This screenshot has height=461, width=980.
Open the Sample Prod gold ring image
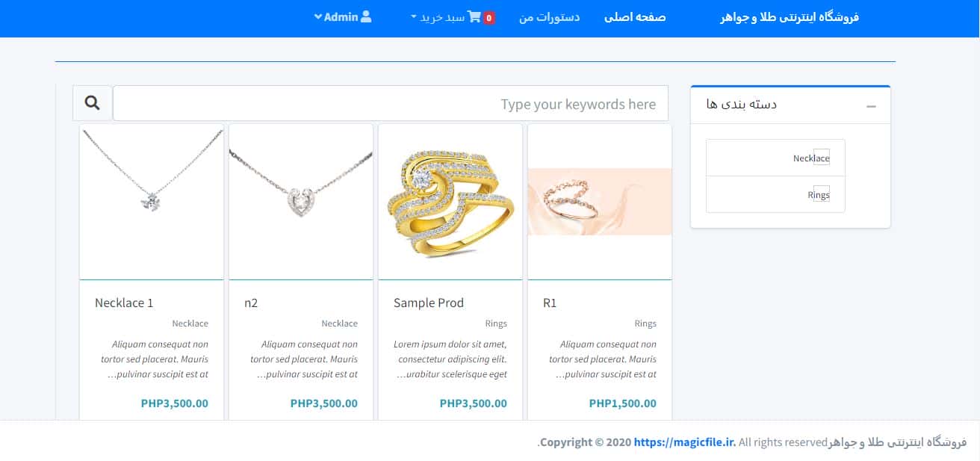tap(450, 202)
